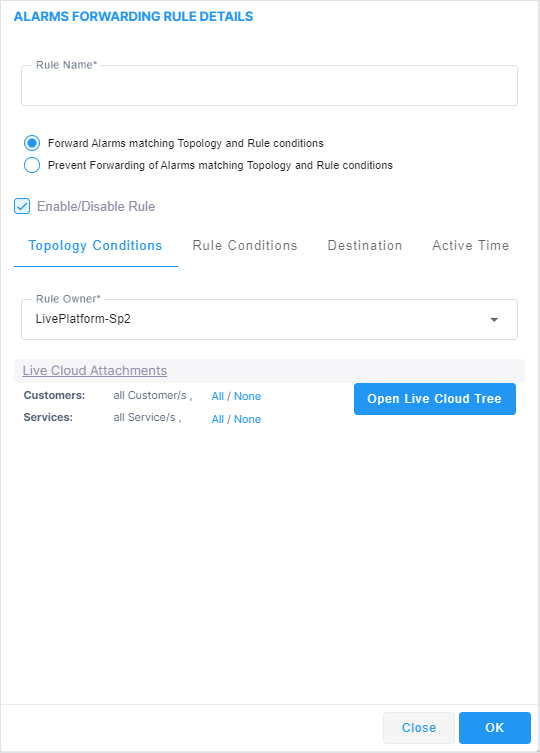Select None for Services
This screenshot has width=540, height=753.
pyautogui.click(x=247, y=419)
